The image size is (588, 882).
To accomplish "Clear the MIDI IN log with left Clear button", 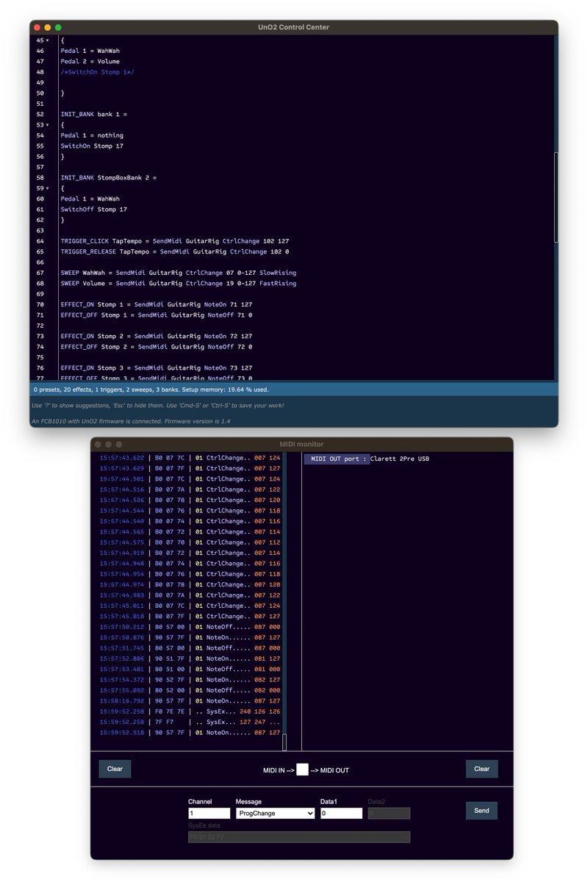I will click(x=115, y=769).
